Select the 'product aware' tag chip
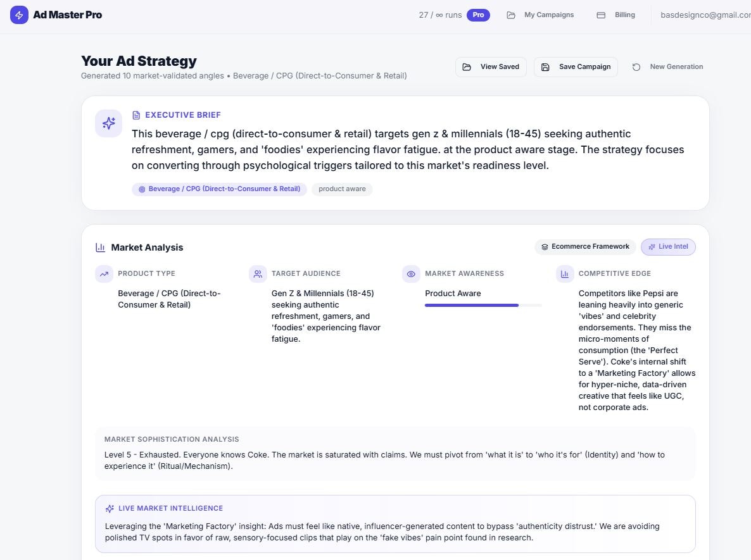The image size is (751, 560). pos(342,189)
